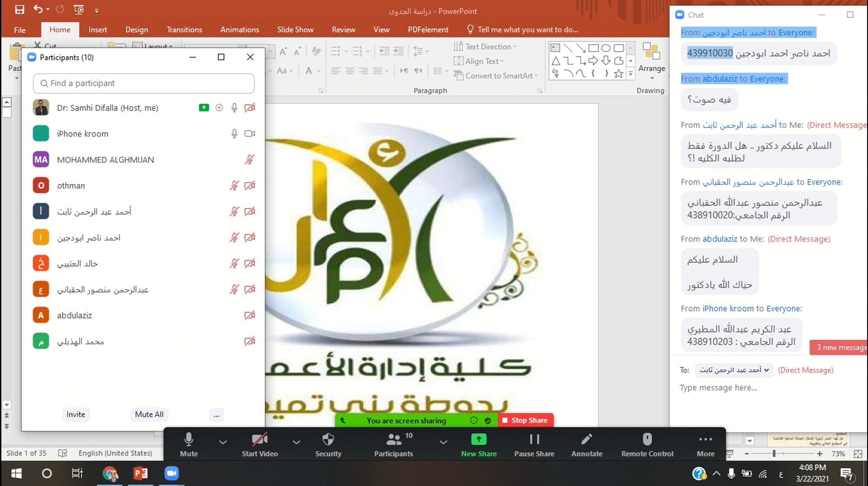Click the Arrange icon in Drawing group

click(x=651, y=52)
